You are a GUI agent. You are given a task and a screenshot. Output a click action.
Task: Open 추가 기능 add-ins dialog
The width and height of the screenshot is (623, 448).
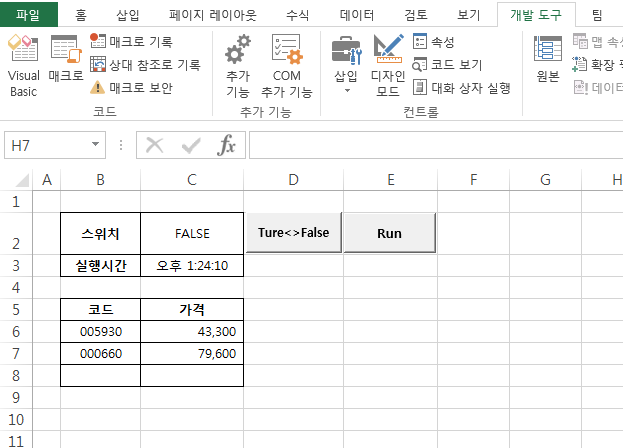point(238,66)
